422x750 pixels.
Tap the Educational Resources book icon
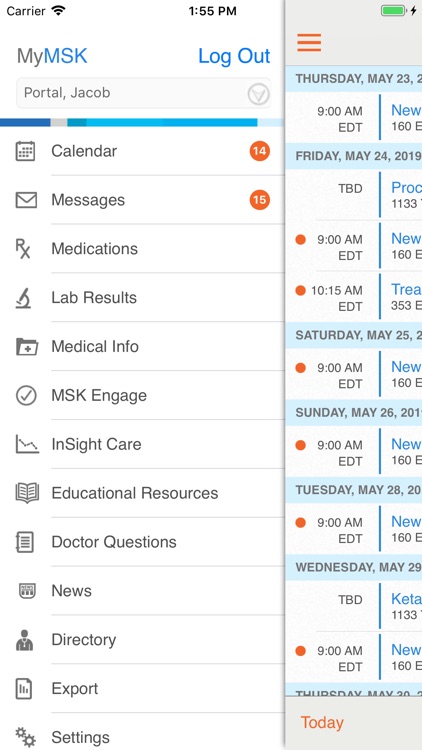pos(27,493)
